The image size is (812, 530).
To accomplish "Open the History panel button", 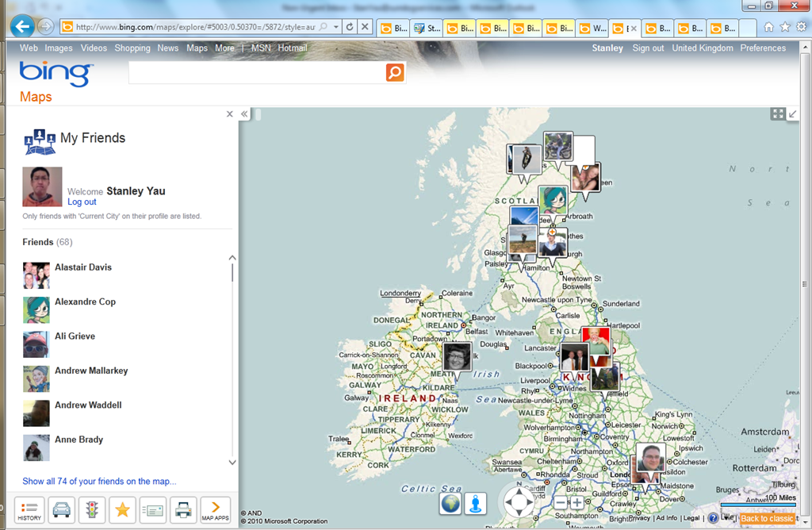I will [x=29, y=509].
